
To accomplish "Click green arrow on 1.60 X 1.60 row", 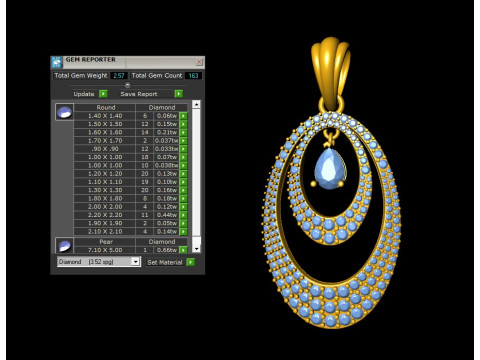I will click(183, 132).
